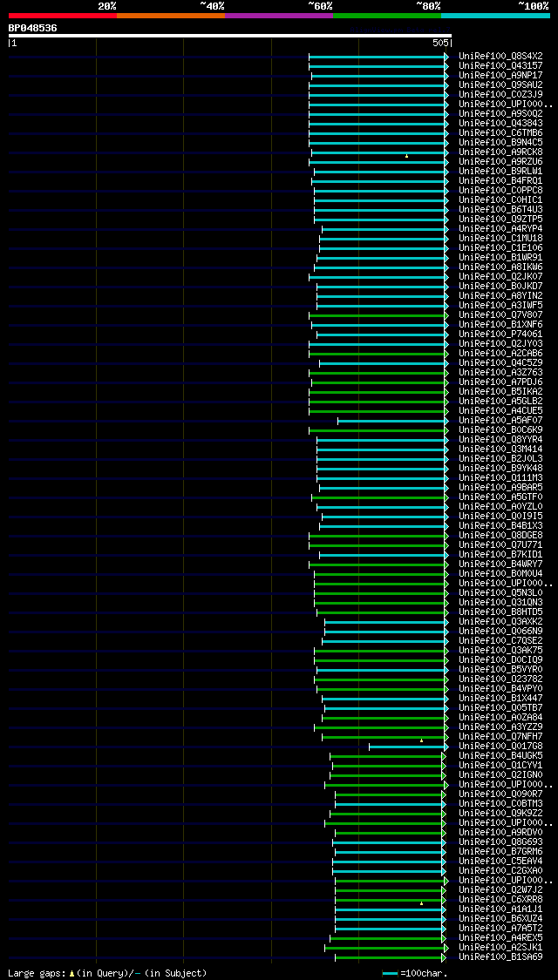Open hit UniRef100_A7PDJ6
Screen dimensions: 558x980
500,382
